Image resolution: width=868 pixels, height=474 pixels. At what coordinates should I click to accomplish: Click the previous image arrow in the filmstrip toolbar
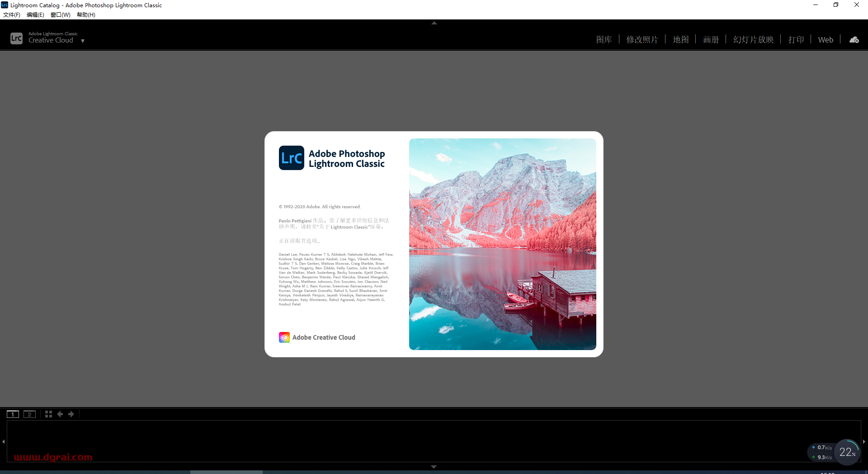point(60,414)
